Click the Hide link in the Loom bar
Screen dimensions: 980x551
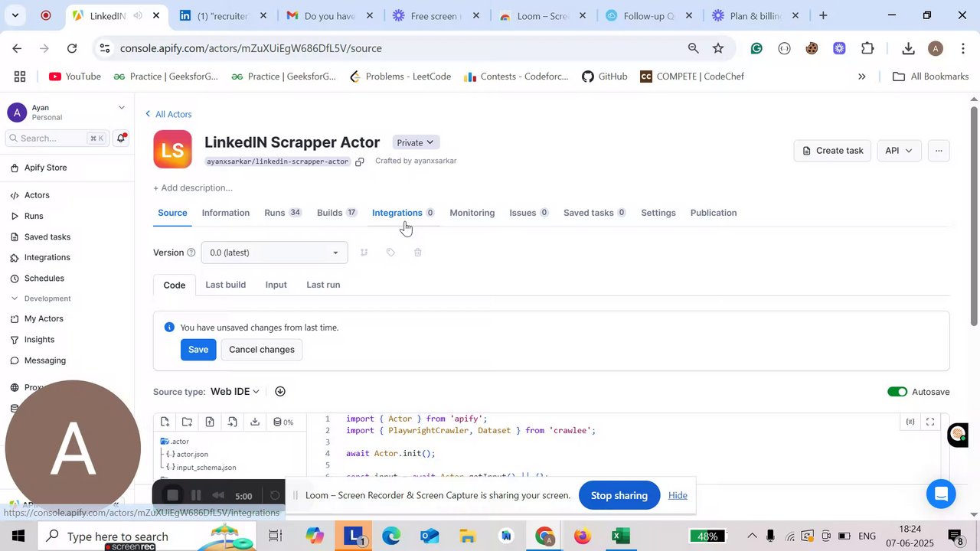tap(678, 495)
